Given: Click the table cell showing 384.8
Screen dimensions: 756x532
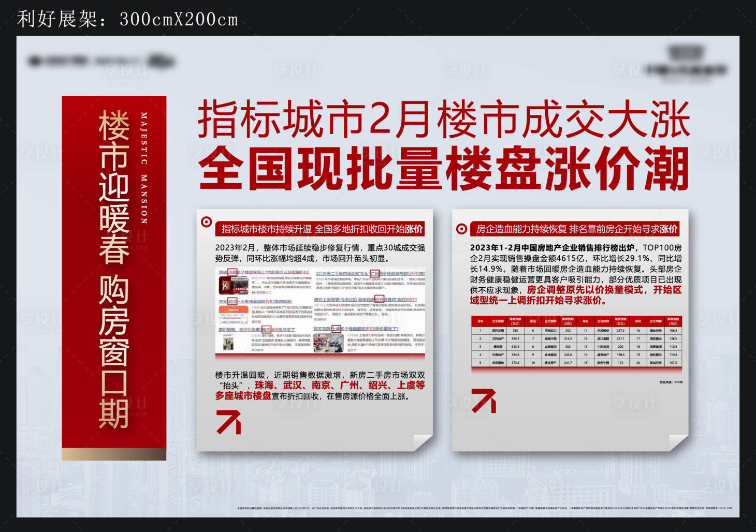Looking at the screenshot, I should point(515,354).
